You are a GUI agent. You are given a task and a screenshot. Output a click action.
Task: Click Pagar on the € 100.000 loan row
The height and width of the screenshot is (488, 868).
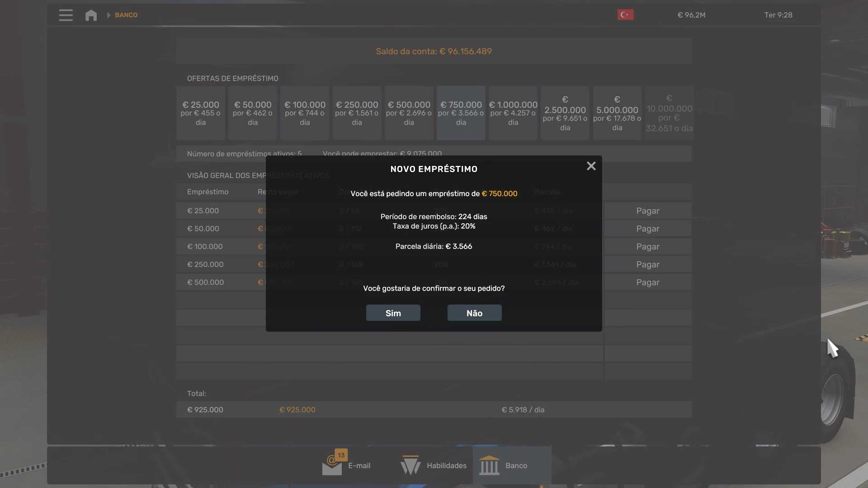647,247
